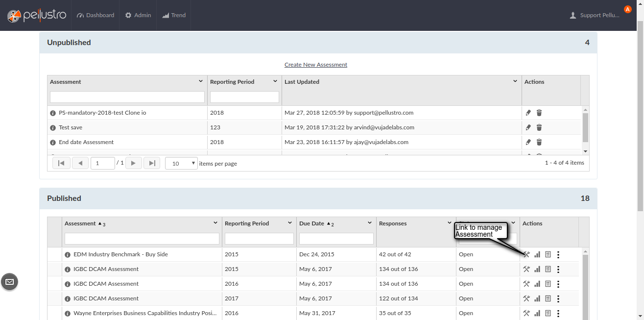Viewport: 644px width, 320px height.
Task: Click the orange A notification badge
Action: coord(628,9)
